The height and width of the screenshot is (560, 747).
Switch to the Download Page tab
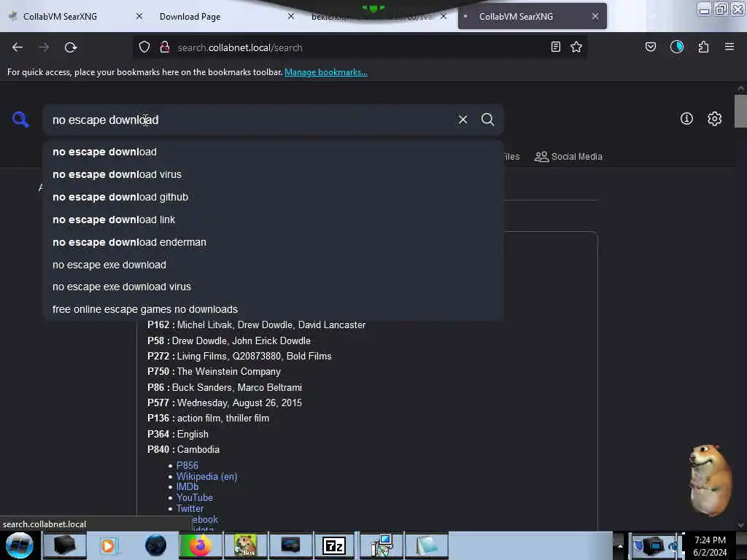(190, 17)
